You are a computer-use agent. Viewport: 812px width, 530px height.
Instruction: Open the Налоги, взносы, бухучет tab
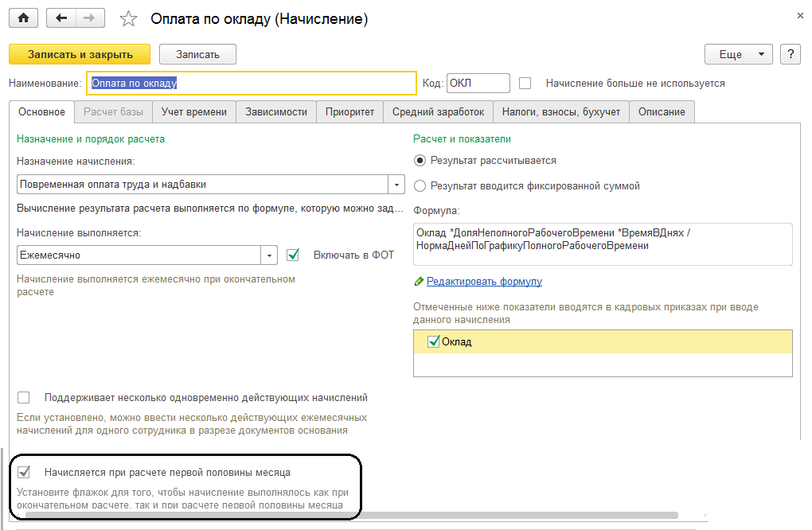click(x=561, y=111)
